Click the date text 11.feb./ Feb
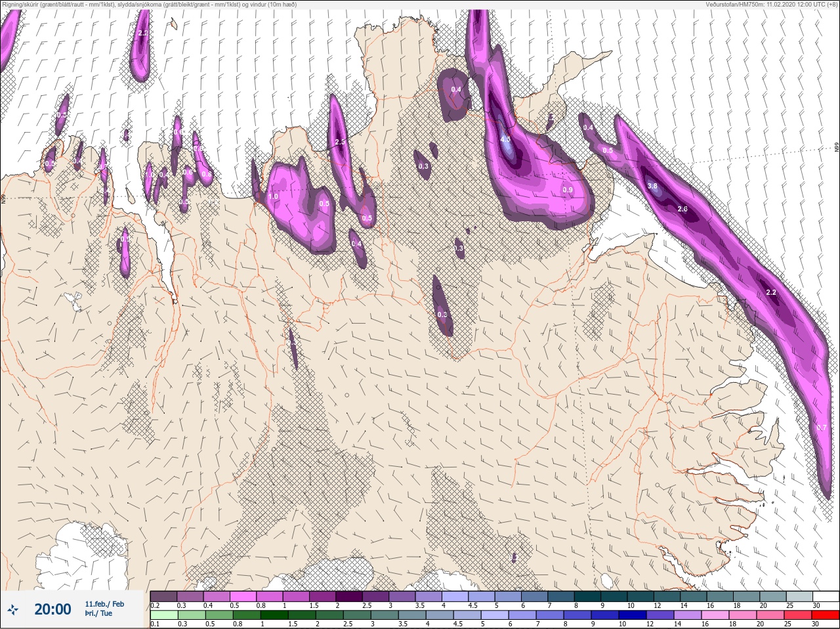Viewport: 840px width, 629px height. (104, 604)
